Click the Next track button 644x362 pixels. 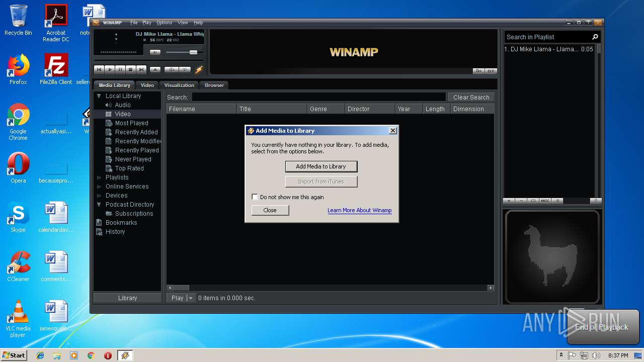141,70
